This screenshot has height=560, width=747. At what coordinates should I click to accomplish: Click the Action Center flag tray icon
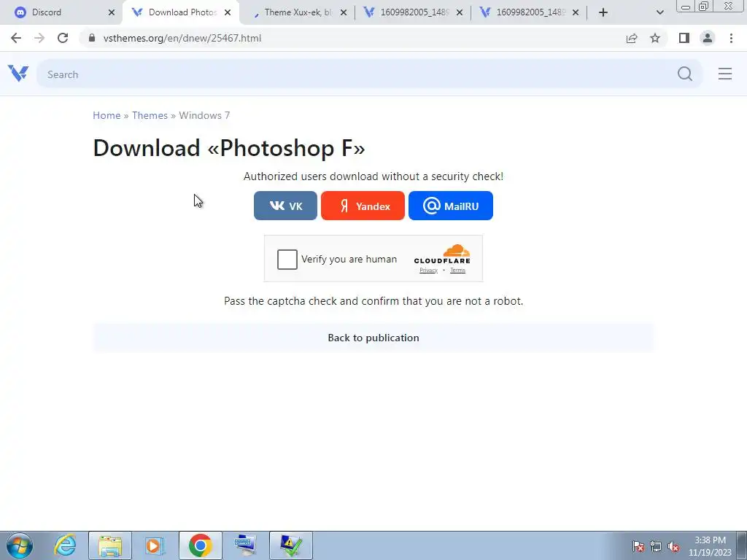(638, 546)
